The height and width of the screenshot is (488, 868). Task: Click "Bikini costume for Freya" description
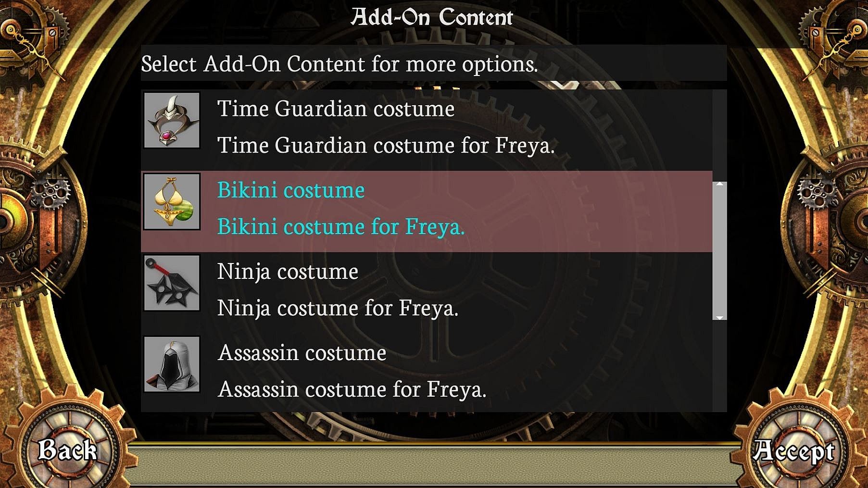point(340,226)
